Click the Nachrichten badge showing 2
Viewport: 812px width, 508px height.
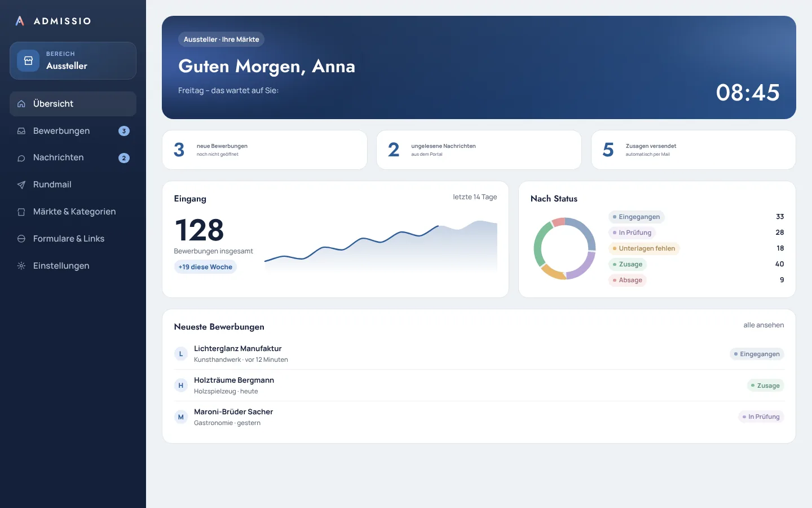pos(124,158)
